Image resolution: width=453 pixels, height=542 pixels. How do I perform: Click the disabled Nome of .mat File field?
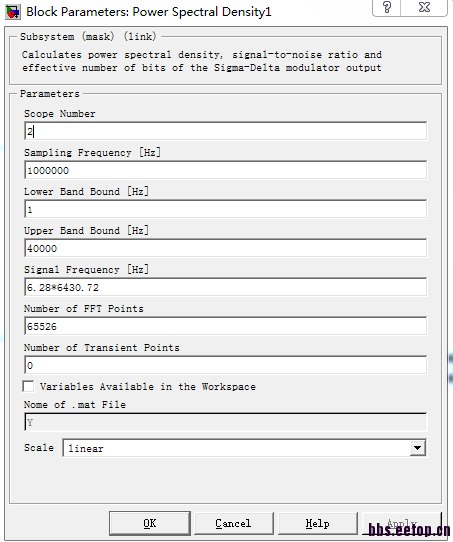(225, 422)
